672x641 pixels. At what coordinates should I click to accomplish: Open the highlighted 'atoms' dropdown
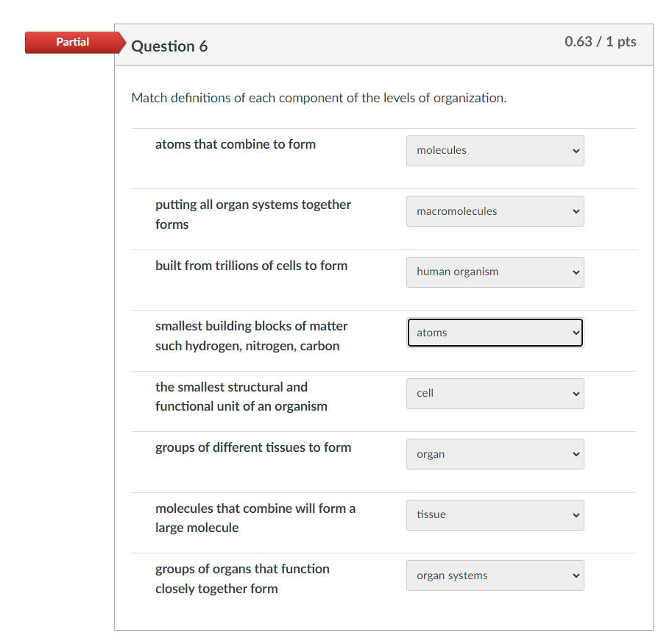tap(495, 333)
